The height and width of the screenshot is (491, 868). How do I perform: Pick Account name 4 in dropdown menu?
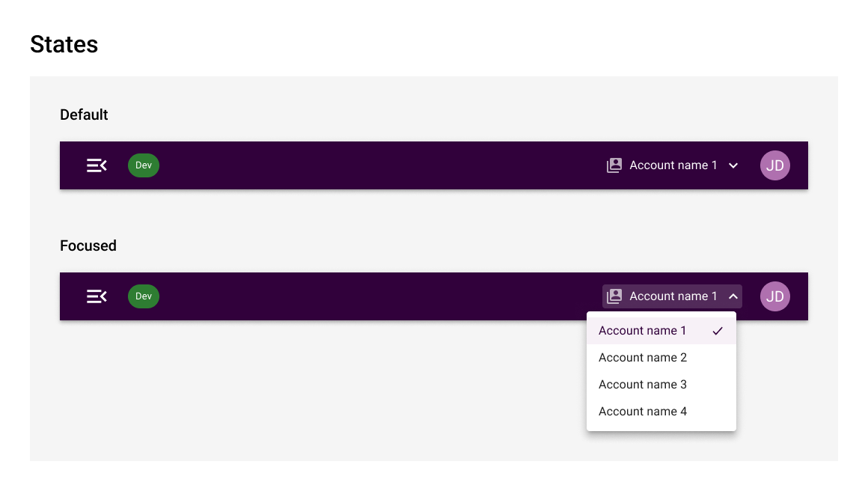pyautogui.click(x=661, y=412)
